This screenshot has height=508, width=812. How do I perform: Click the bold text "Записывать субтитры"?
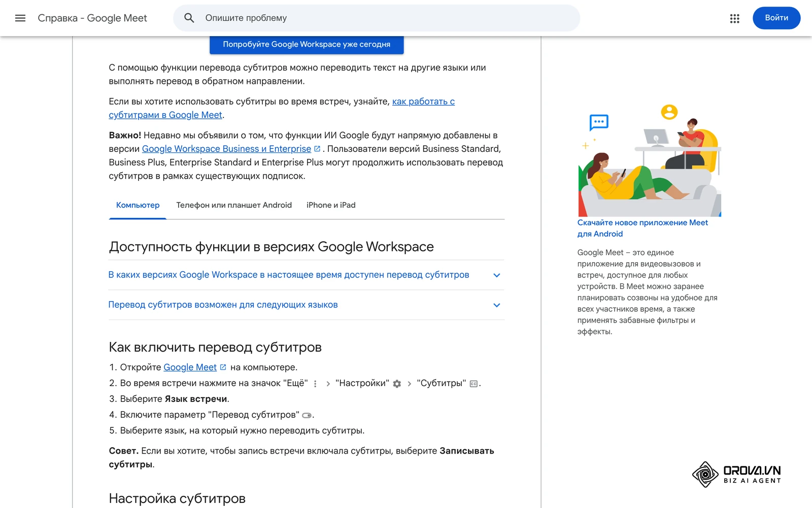click(x=301, y=458)
